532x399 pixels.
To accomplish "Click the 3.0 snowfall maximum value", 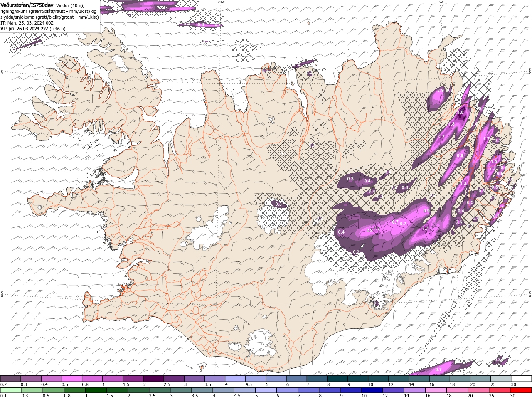I will pos(460,113).
